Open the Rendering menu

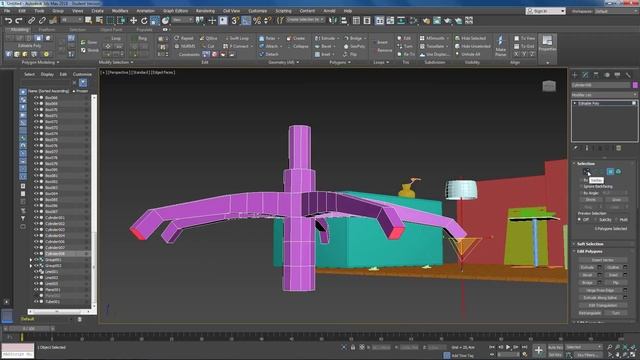click(205, 11)
